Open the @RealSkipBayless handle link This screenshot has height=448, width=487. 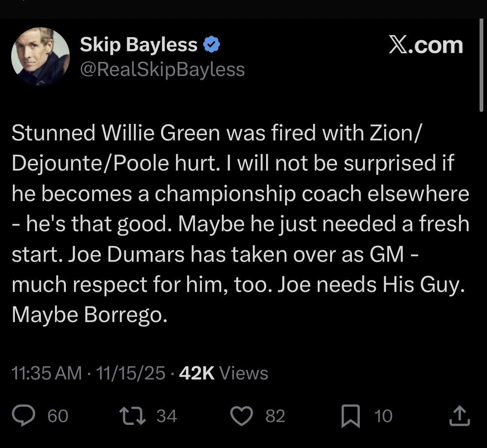pyautogui.click(x=162, y=69)
